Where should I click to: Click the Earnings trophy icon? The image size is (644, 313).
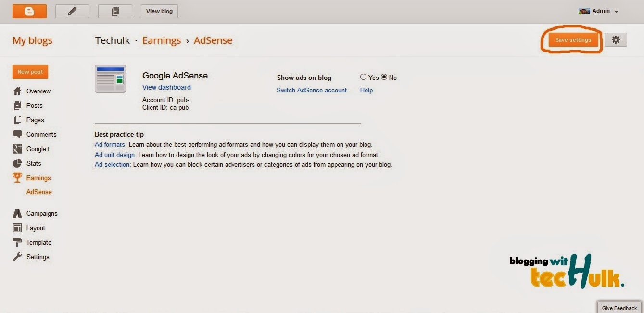17,178
